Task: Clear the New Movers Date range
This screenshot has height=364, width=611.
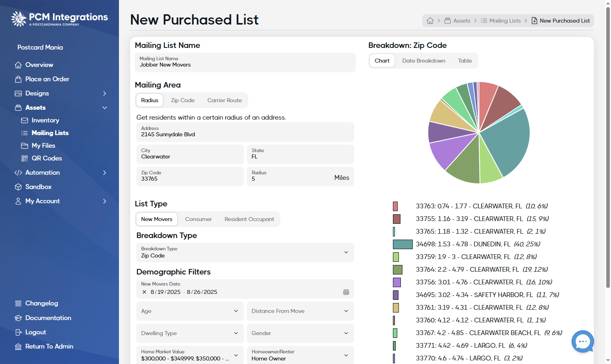Action: tap(144, 292)
